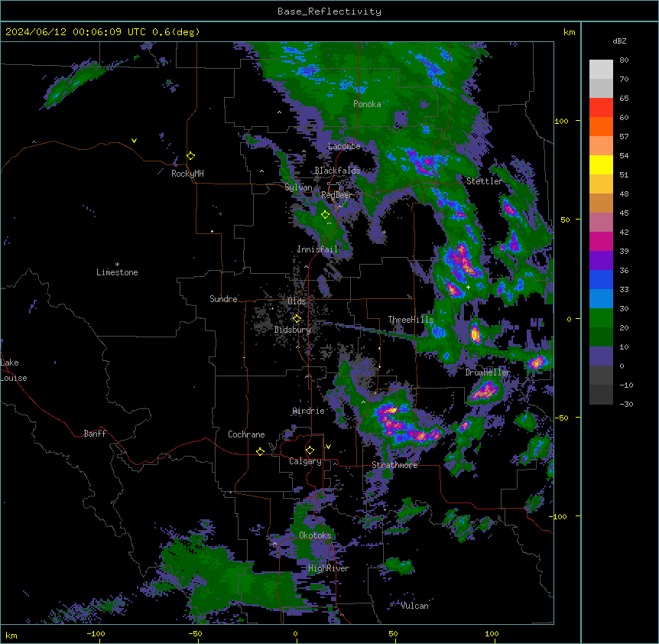Click the white plus marker near ThreeHills storm

coord(468,287)
